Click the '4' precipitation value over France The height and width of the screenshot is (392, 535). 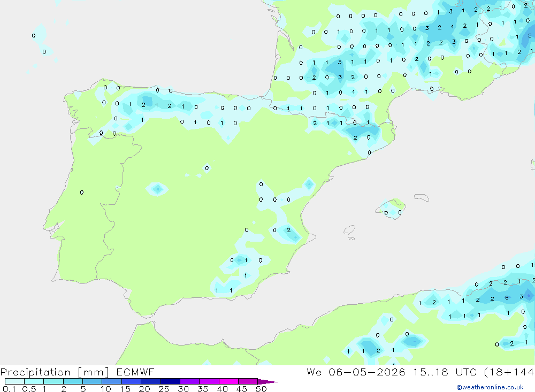point(452,27)
